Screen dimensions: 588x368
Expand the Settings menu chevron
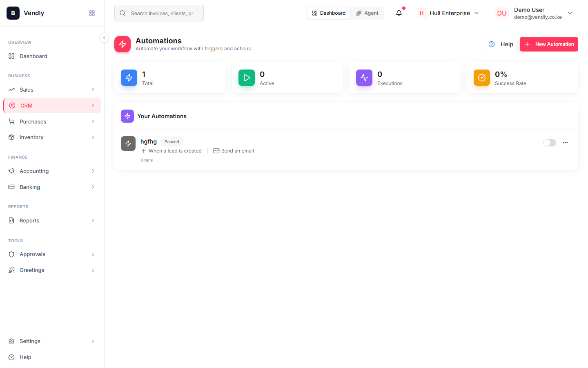pyautogui.click(x=93, y=341)
